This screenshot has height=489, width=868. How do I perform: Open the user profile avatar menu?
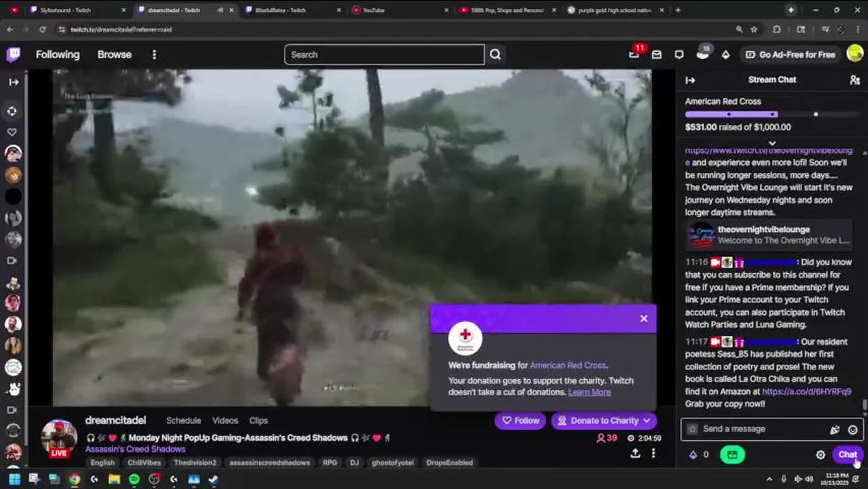pos(854,54)
